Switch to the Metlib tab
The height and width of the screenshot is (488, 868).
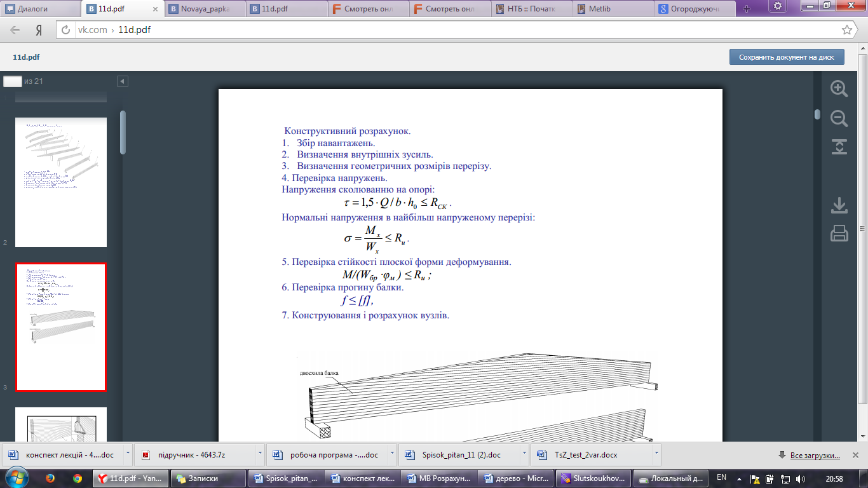[x=613, y=9]
